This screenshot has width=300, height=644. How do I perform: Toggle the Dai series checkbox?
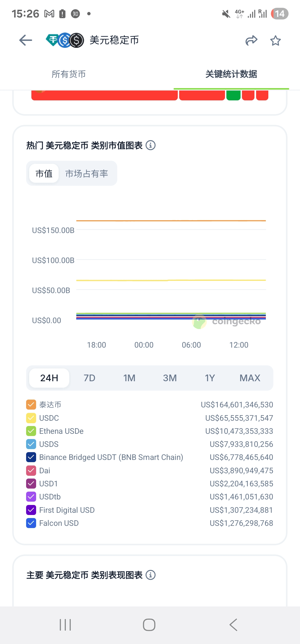(x=31, y=470)
